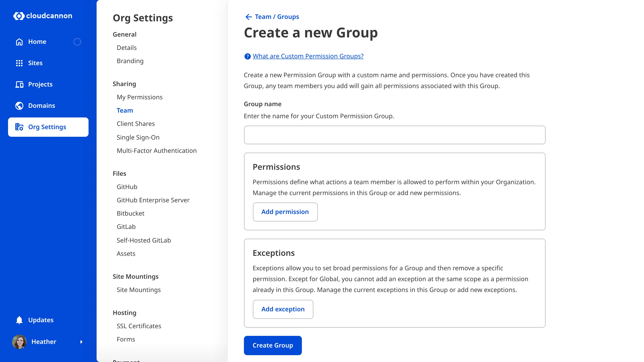Open Domains via the globe icon
The height and width of the screenshot is (362, 644).
click(19, 105)
